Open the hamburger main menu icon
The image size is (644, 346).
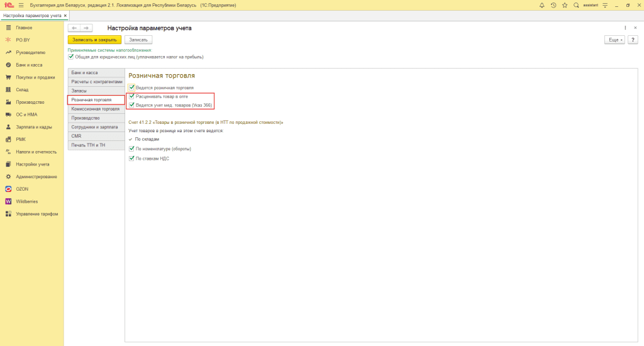pos(21,5)
